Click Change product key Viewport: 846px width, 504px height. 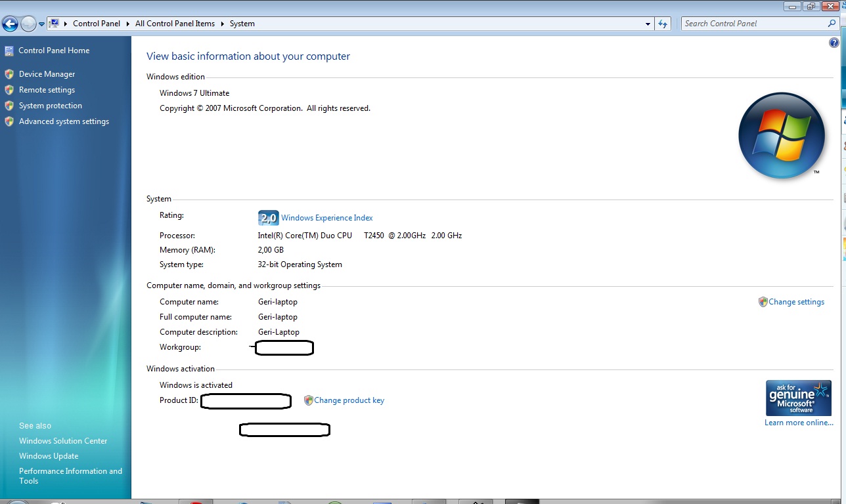click(x=349, y=400)
